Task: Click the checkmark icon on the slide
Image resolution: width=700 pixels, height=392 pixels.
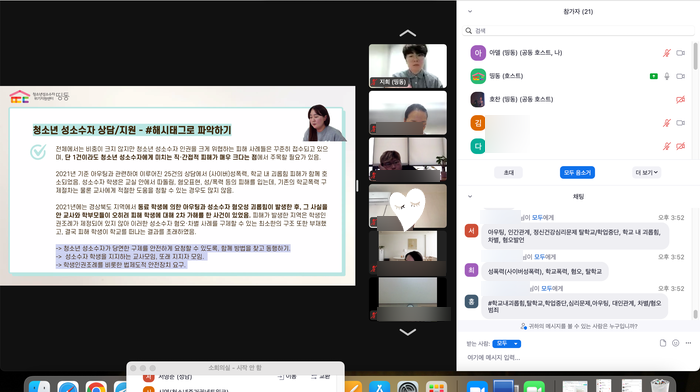Action: click(38, 152)
